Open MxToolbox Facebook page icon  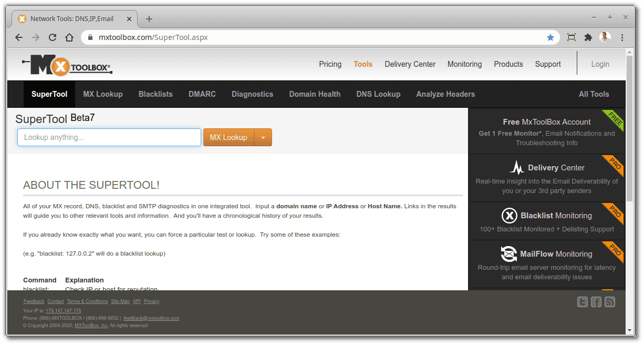[x=596, y=302]
